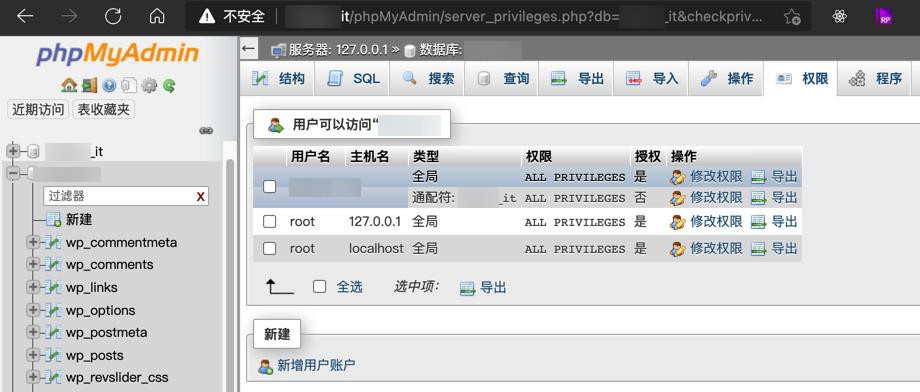The height and width of the screenshot is (392, 920).
Task: Open the 搜索 (Search) tab
Action: coord(427,79)
